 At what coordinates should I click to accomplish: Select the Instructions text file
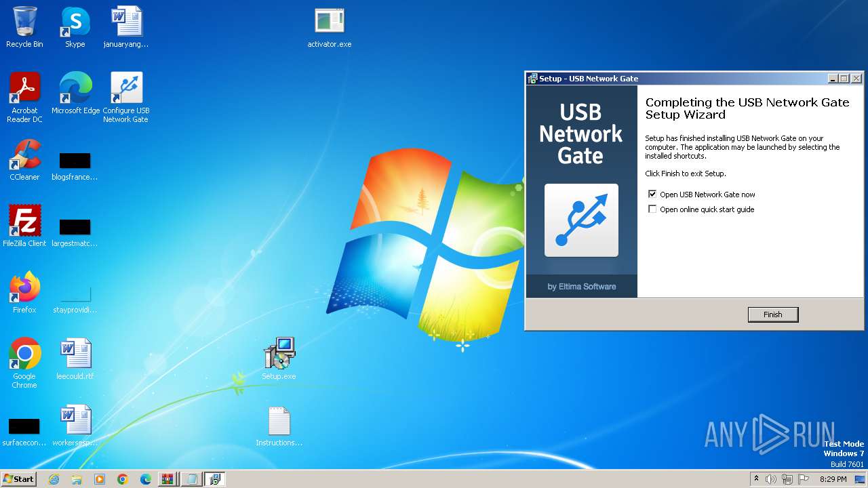click(279, 426)
